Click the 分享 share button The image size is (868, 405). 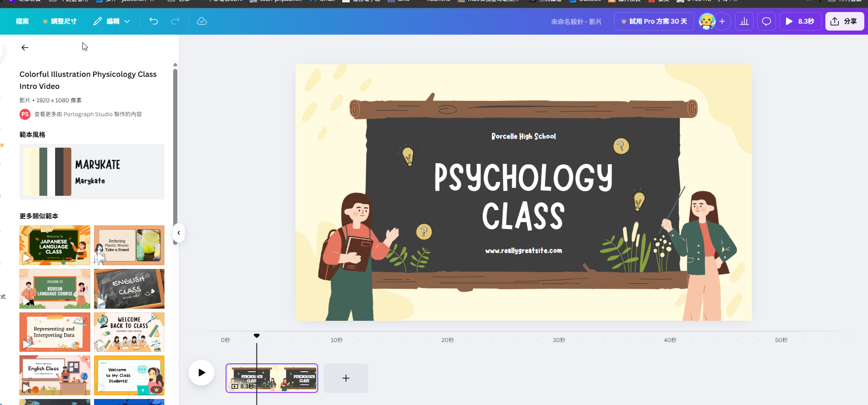(844, 21)
